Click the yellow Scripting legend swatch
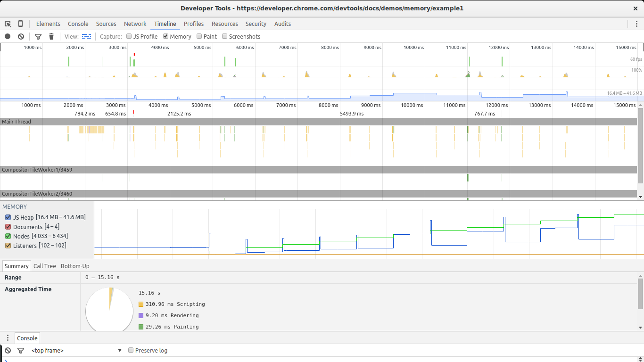The image size is (644, 362). (141, 304)
